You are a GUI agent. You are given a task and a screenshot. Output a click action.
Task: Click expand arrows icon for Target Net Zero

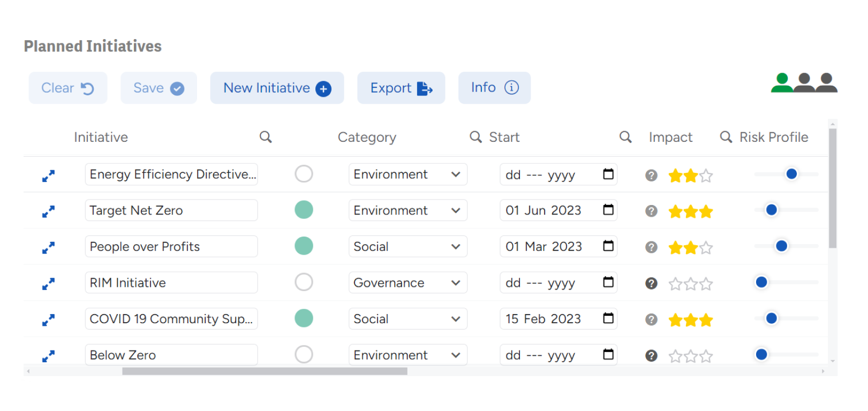click(x=48, y=212)
